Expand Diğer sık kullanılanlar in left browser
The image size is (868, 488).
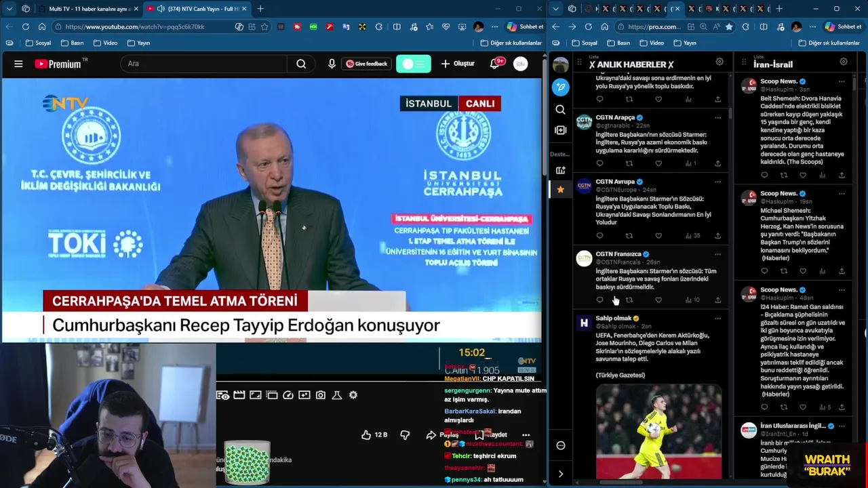[511, 43]
